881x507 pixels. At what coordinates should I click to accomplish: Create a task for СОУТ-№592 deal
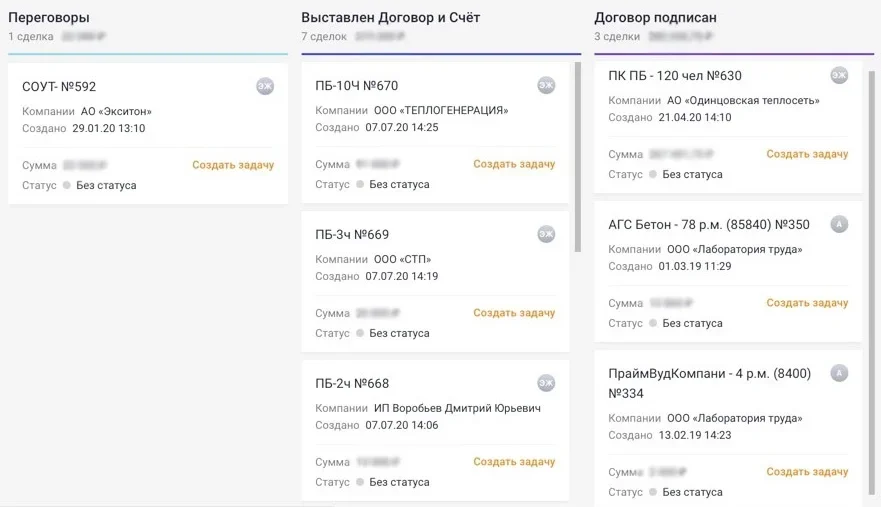(233, 165)
